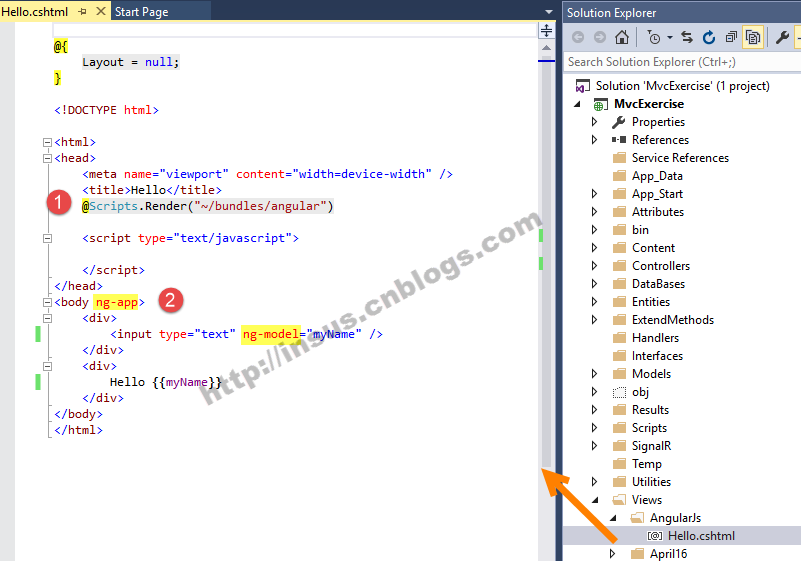Open Properties wrench icon in toolbar

(x=782, y=37)
